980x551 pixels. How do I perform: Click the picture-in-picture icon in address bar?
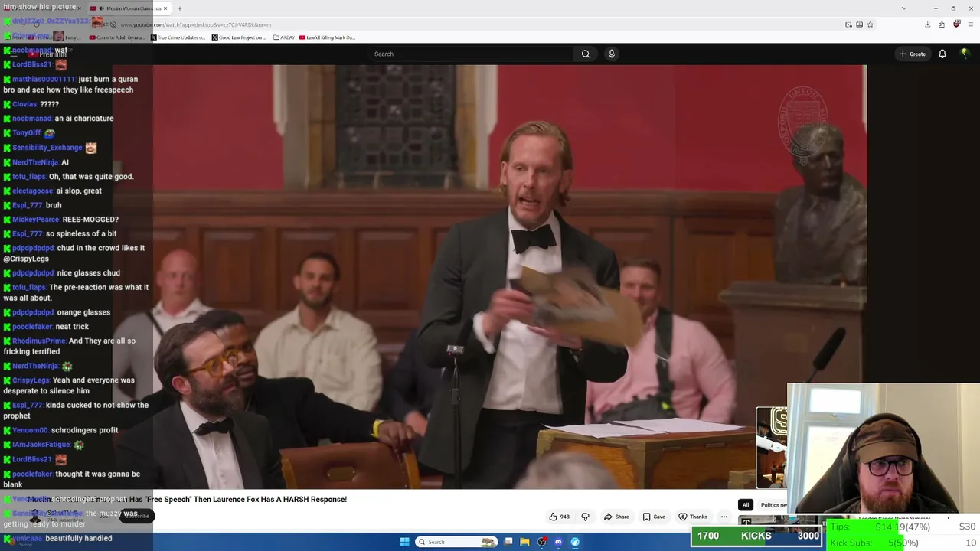tap(848, 24)
